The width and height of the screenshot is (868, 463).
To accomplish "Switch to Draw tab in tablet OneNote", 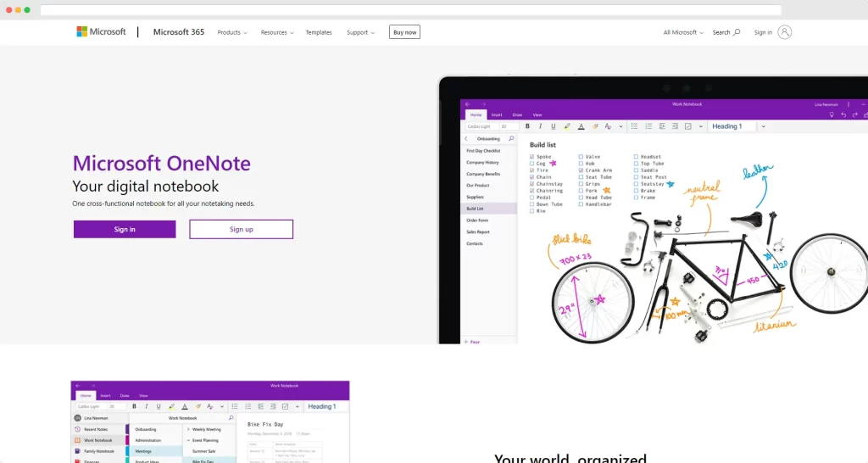I will 518,114.
